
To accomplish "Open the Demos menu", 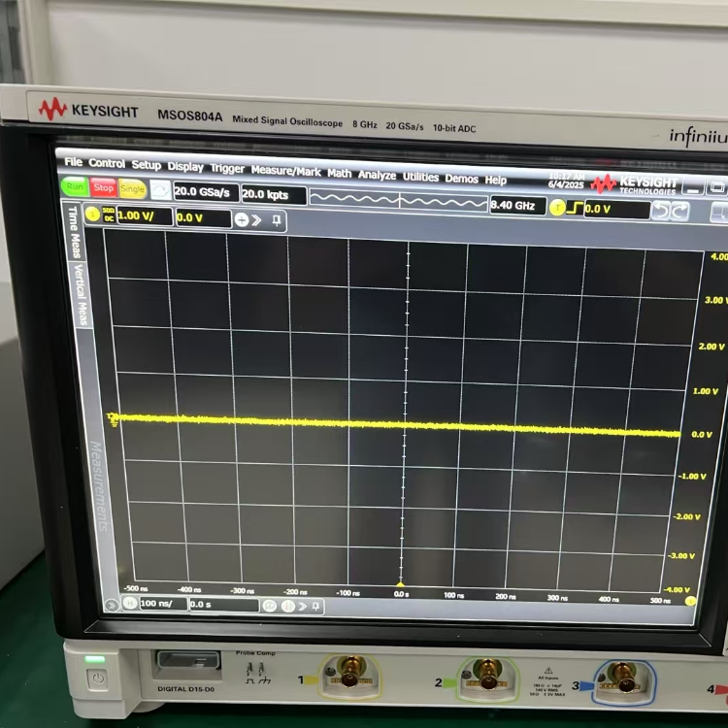I will [x=461, y=179].
